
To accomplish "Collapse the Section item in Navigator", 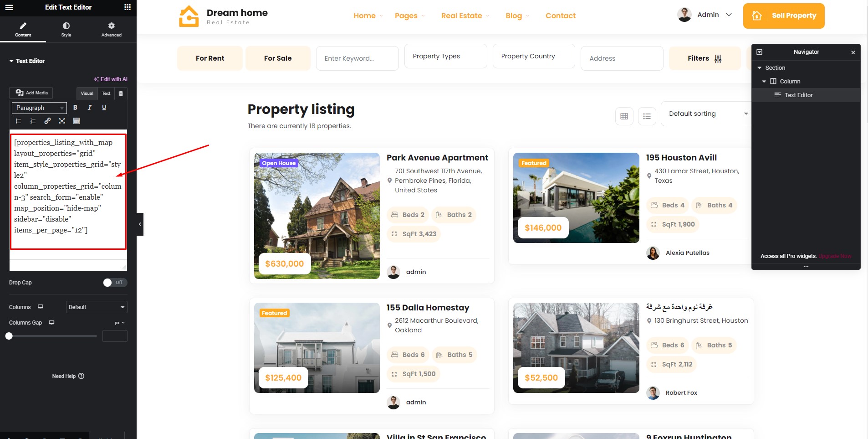I will (x=760, y=68).
